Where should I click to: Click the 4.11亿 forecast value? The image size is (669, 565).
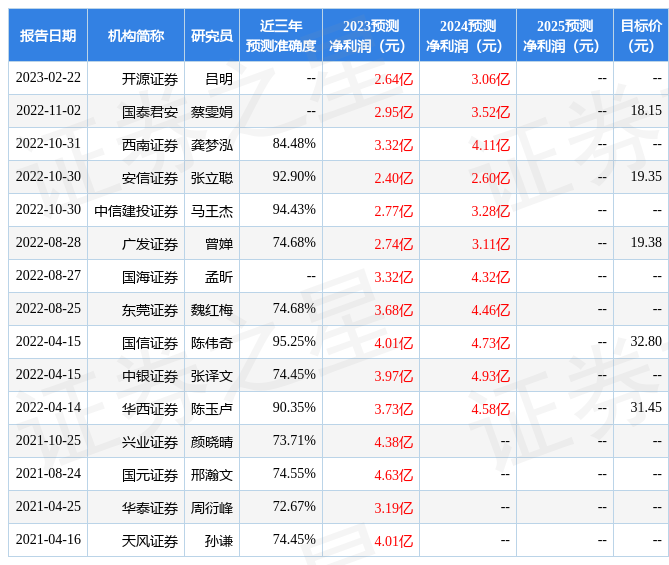point(490,145)
